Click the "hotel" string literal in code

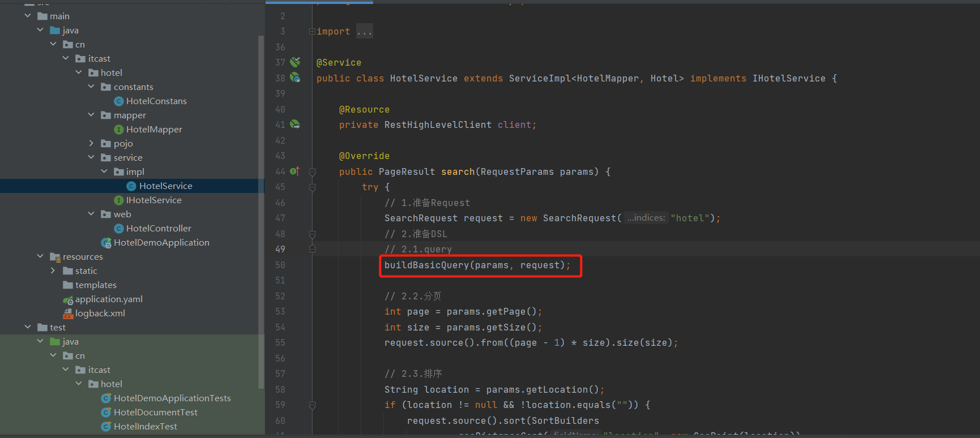(690, 218)
